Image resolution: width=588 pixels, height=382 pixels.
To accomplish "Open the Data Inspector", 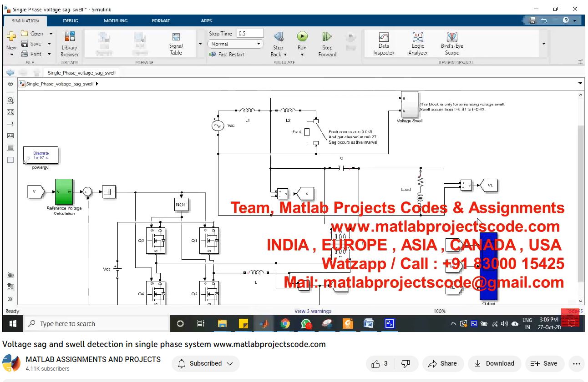I will [384, 44].
